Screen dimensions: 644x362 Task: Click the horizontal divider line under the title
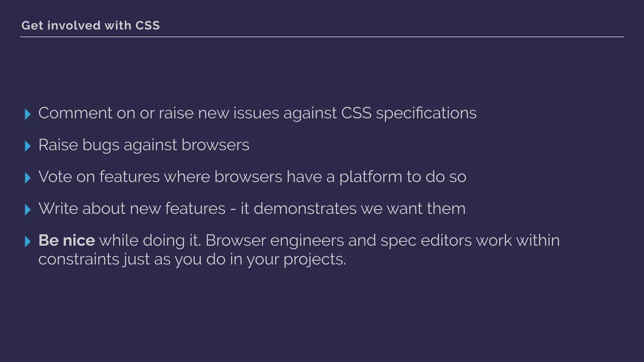click(322, 37)
